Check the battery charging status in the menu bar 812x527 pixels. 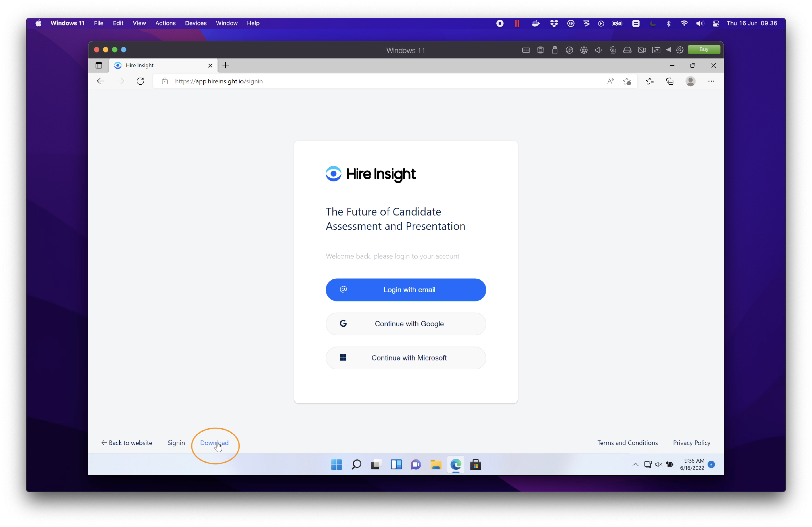tap(618, 23)
